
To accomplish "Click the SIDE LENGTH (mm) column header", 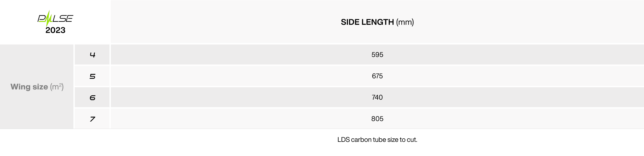I will coord(377,22).
